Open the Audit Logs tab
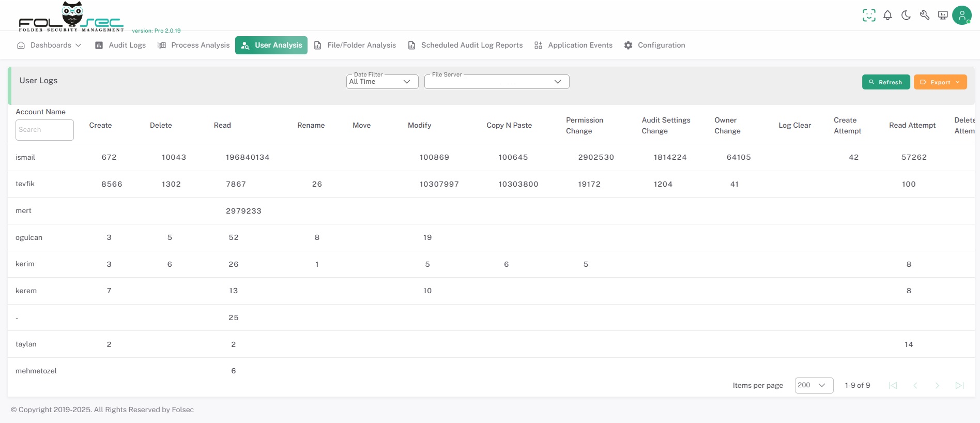 point(120,46)
